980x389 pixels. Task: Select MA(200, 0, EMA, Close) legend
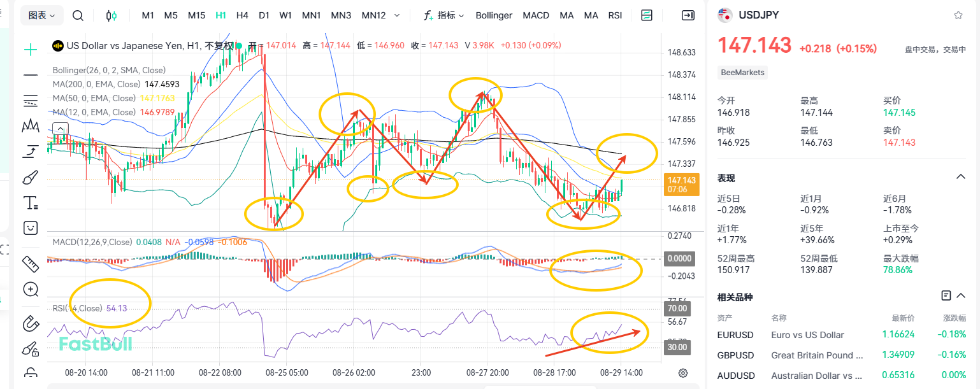click(97, 84)
